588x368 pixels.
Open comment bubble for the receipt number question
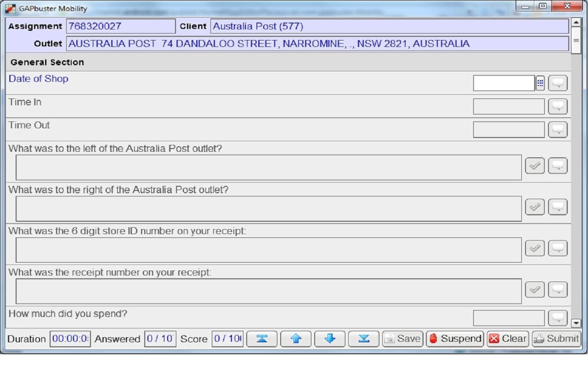coord(558,290)
